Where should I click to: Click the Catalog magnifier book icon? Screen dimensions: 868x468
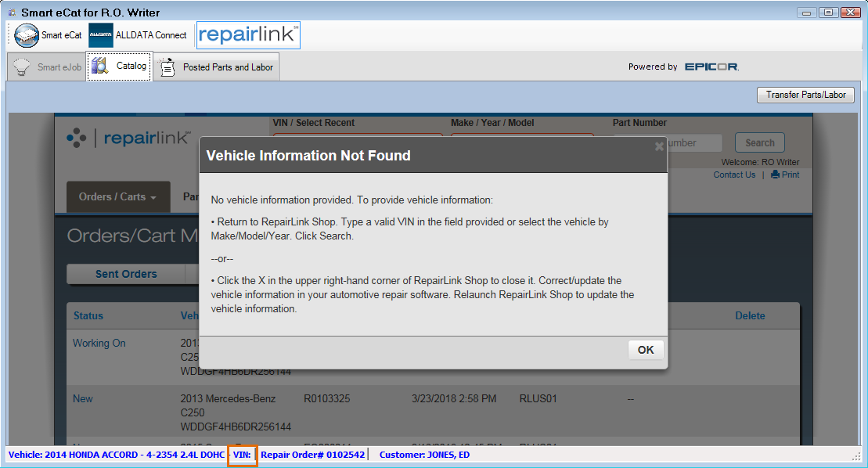point(99,67)
